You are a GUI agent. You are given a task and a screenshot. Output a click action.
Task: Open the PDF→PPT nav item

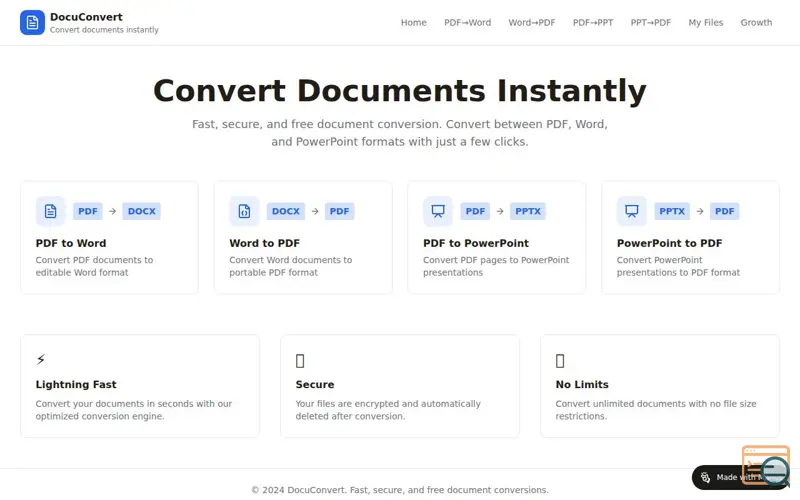[593, 22]
